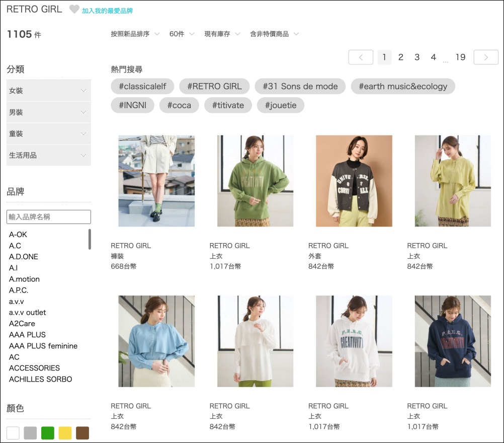Screen dimensions: 504x443
Task: Go to page 3
Action: pos(417,57)
